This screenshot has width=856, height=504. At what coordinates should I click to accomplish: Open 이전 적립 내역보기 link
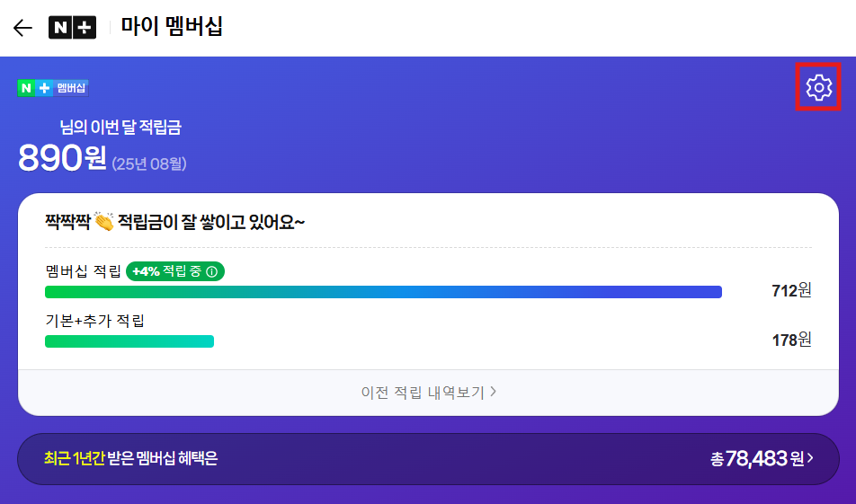[x=429, y=393]
